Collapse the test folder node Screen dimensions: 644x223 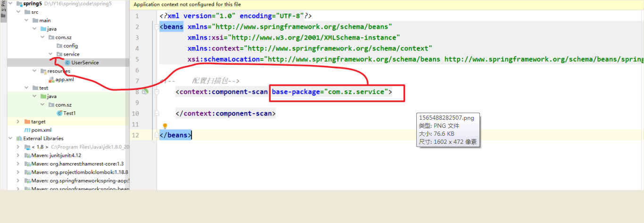(x=26, y=88)
